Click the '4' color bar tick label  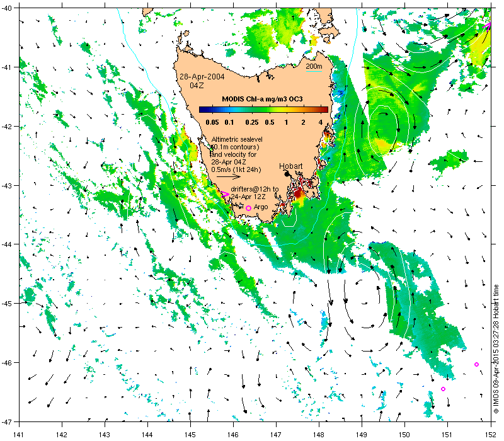pos(321,122)
